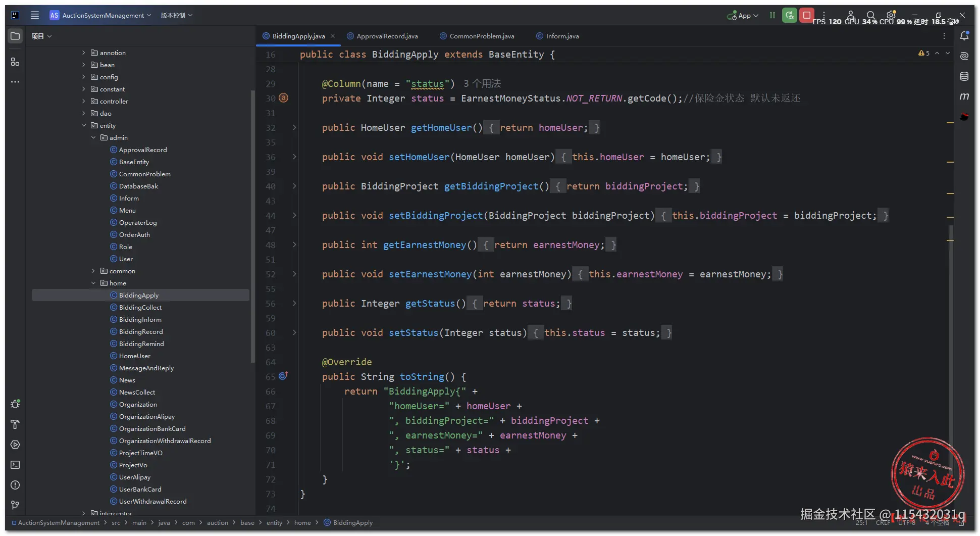Viewport: 980px width, 536px height.
Task: Click the project tree vertical scrollbar
Action: (x=253, y=226)
